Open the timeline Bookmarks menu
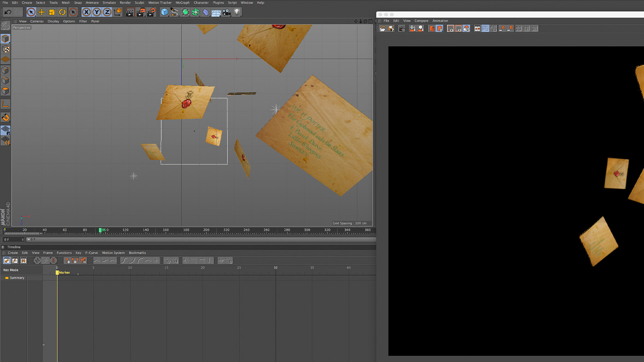Viewport: 644px width, 362px height. pos(137,253)
